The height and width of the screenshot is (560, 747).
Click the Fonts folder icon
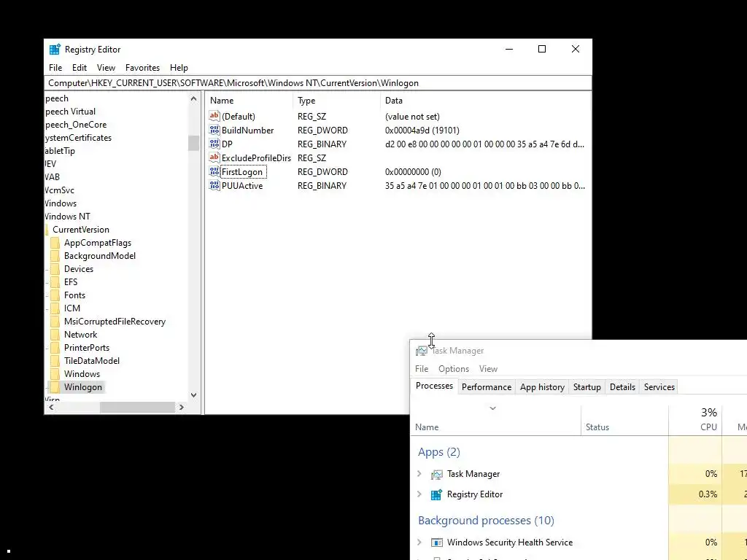pyautogui.click(x=55, y=295)
